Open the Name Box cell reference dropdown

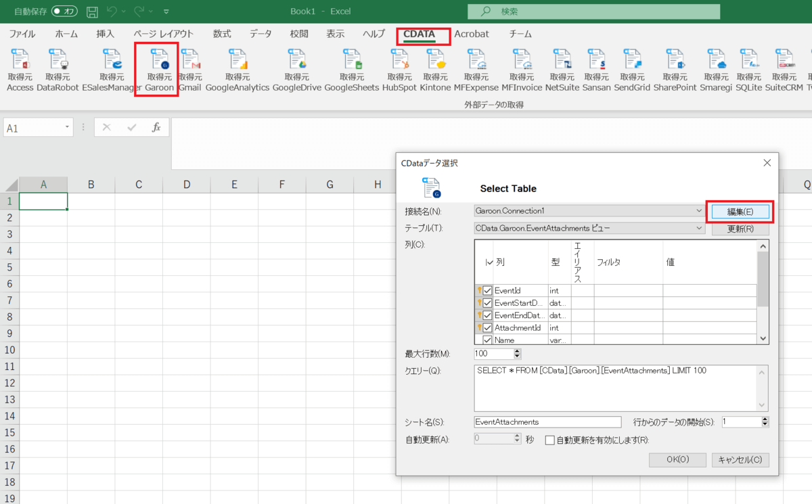tap(68, 127)
